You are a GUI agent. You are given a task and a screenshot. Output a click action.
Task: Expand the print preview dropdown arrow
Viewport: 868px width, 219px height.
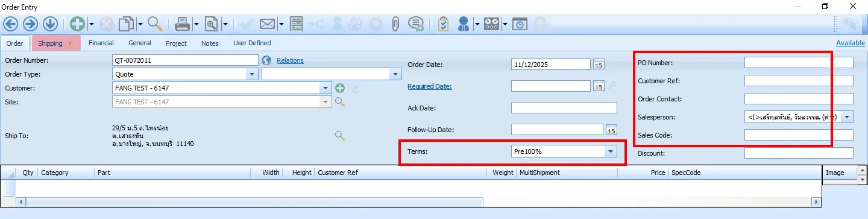(225, 25)
